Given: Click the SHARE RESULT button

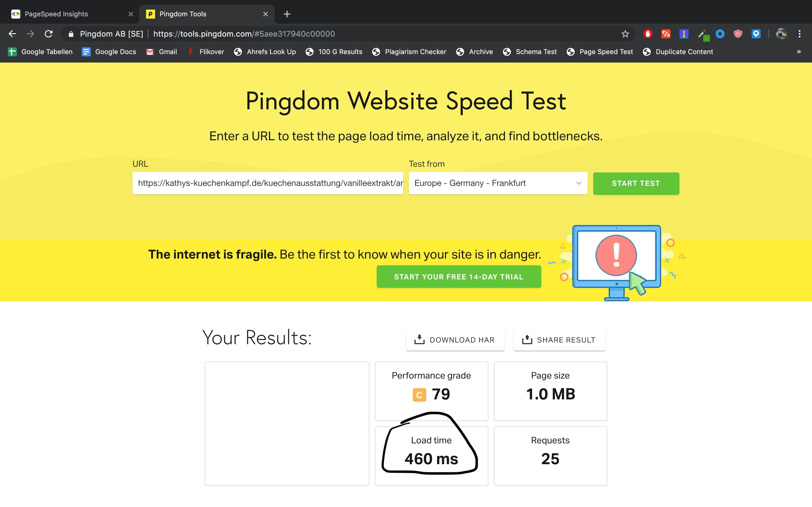Looking at the screenshot, I should (x=559, y=340).
